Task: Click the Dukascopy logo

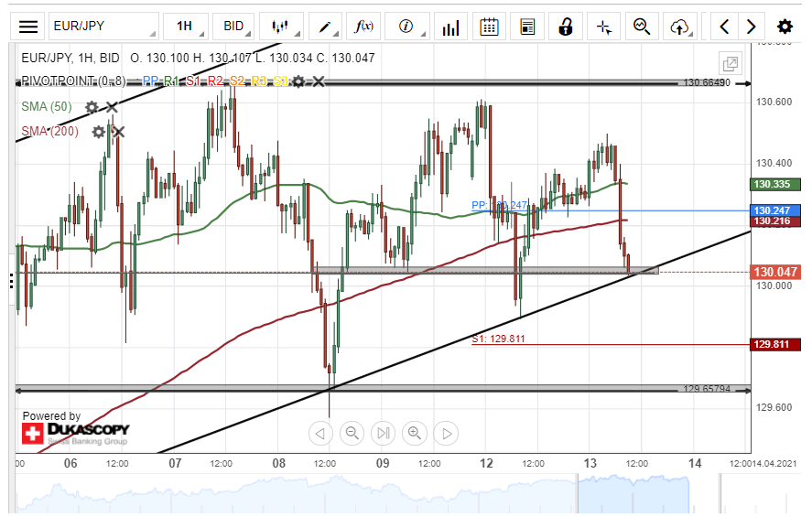Action: tap(76, 431)
